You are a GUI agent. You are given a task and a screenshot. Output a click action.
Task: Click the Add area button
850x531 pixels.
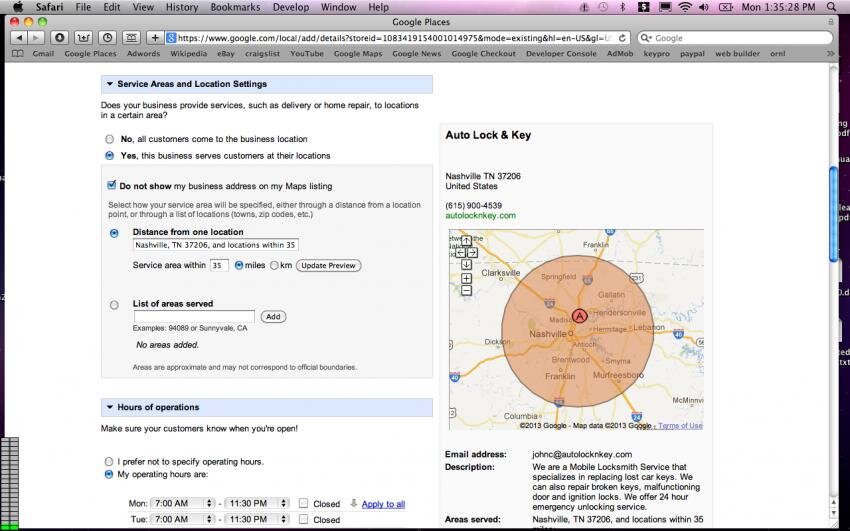tap(273, 316)
